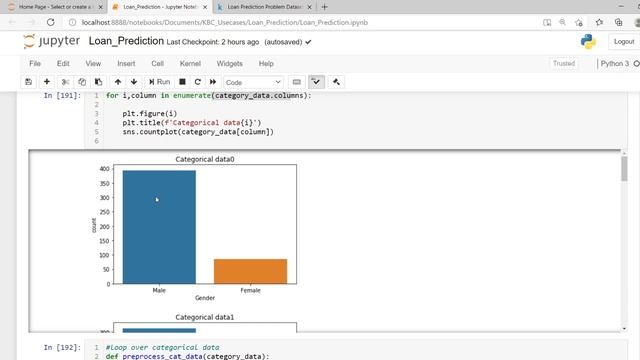This screenshot has width=640, height=360.
Task: Click the output area scrollbar thumb
Action: tap(624, 168)
